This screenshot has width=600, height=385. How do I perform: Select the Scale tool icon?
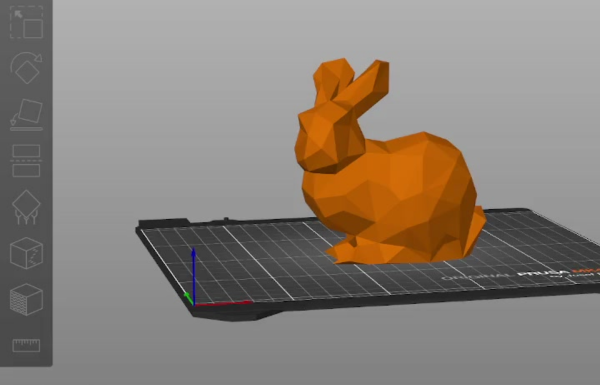pyautogui.click(x=26, y=22)
